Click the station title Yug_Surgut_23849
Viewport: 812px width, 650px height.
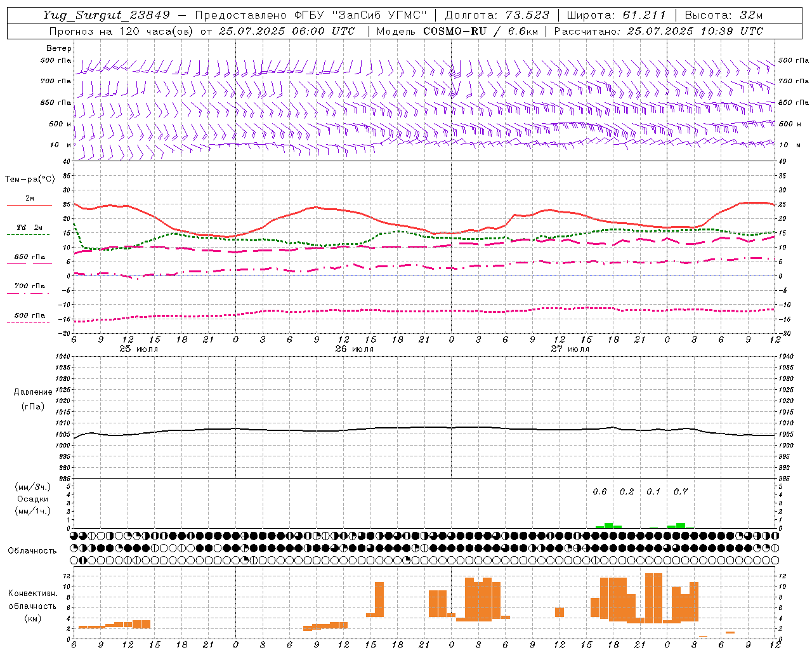click(x=107, y=15)
